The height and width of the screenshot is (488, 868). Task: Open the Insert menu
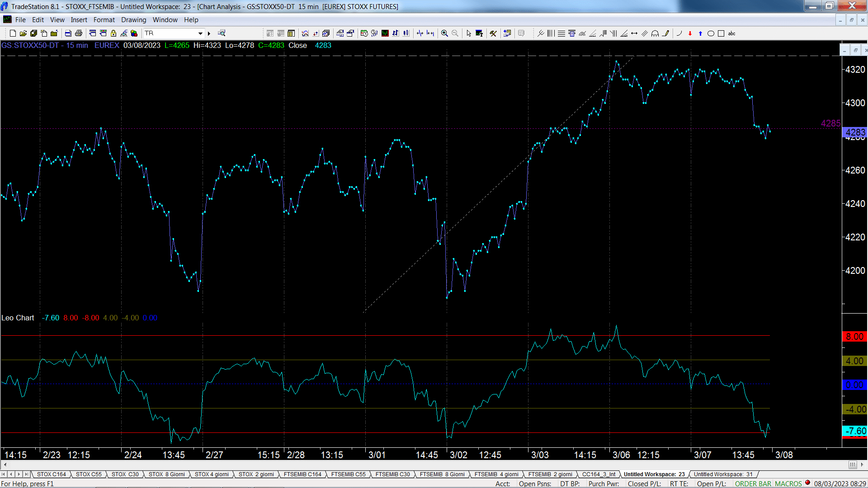pyautogui.click(x=79, y=20)
